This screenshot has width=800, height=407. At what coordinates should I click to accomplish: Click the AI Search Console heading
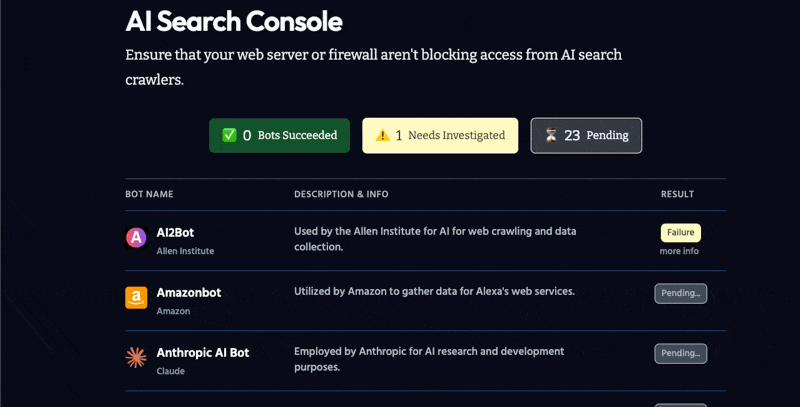click(x=234, y=21)
